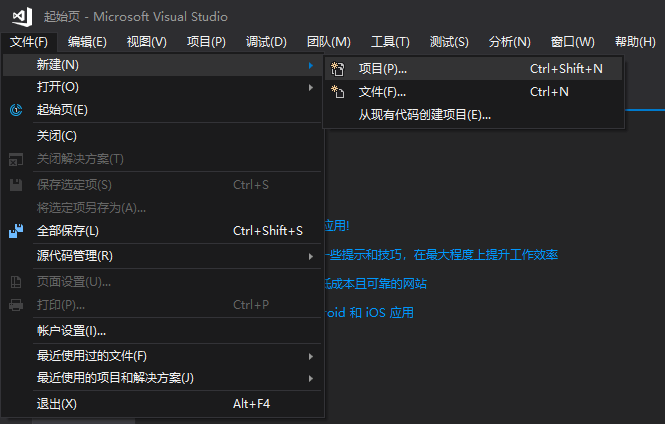Image resolution: width=665 pixels, height=424 pixels.
Task: Select the 打开(O) menu entry
Action: 162,87
